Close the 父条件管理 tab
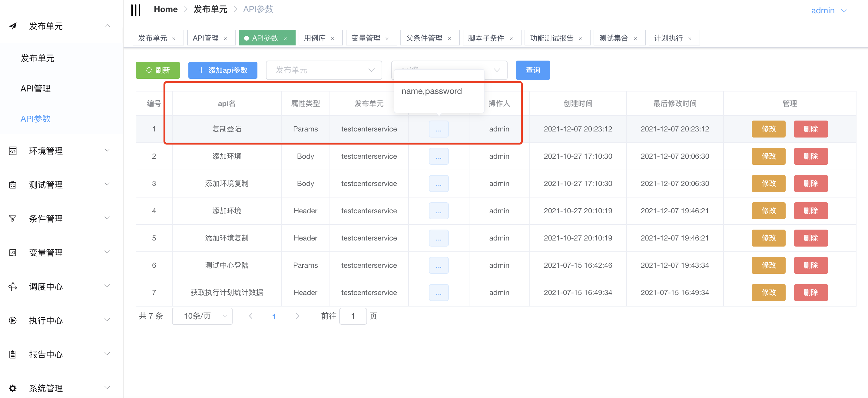 coord(449,38)
